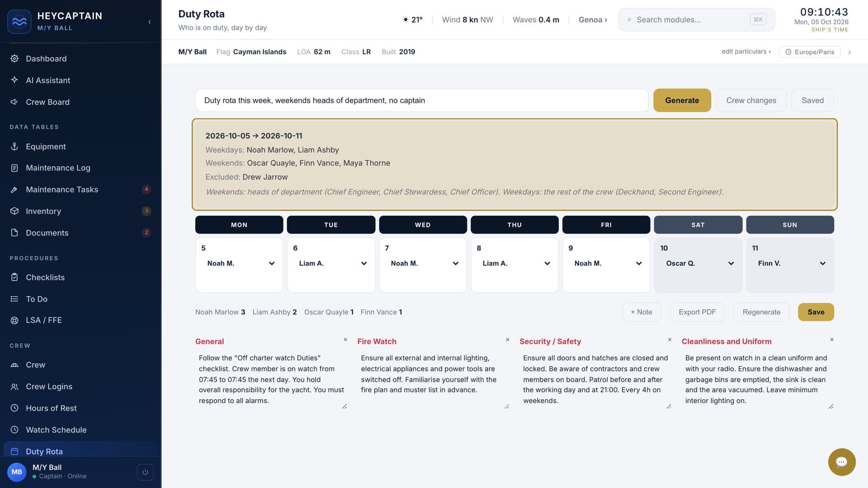Open the Checklists clipboard icon
The width and height of the screenshot is (868, 488).
[x=15, y=277]
